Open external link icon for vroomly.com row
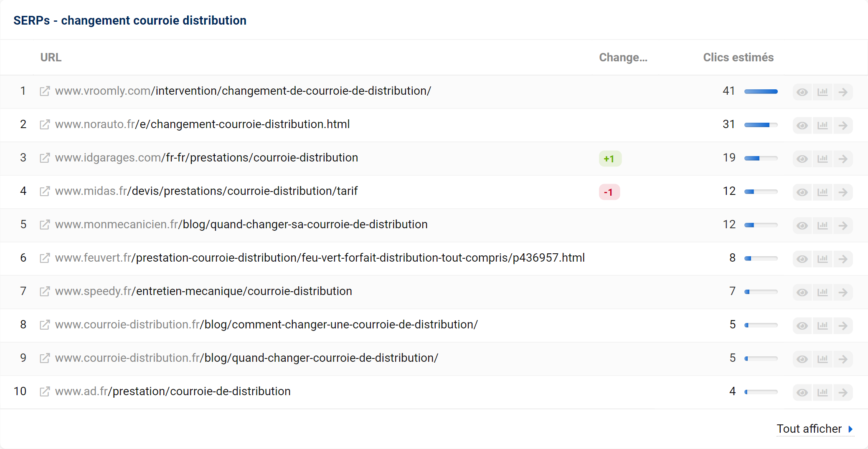The height and width of the screenshot is (449, 868). click(45, 91)
